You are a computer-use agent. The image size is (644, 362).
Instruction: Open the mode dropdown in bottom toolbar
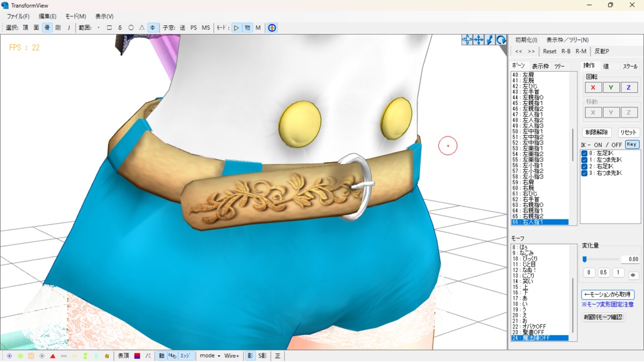tap(210, 356)
